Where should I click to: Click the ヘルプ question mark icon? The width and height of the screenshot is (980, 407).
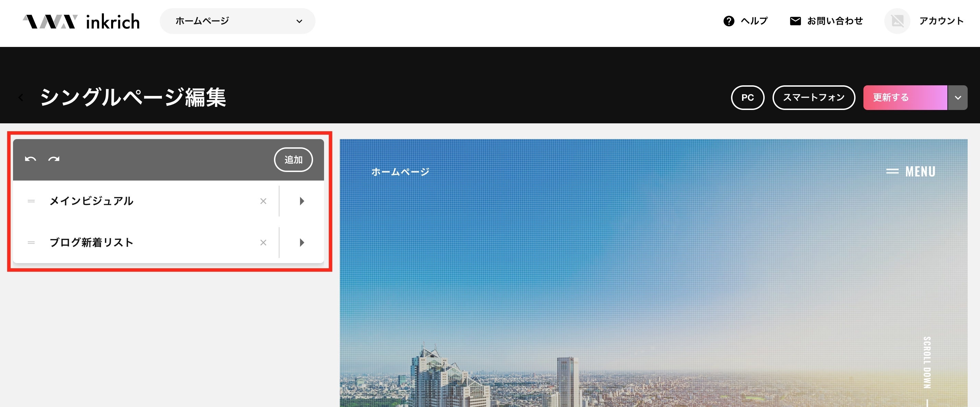tap(729, 21)
